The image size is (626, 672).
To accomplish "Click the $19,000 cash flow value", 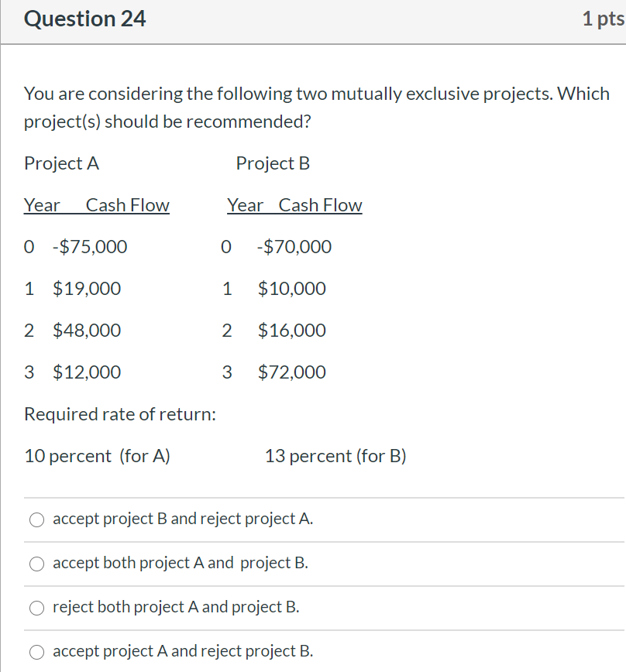I will 87,289.
